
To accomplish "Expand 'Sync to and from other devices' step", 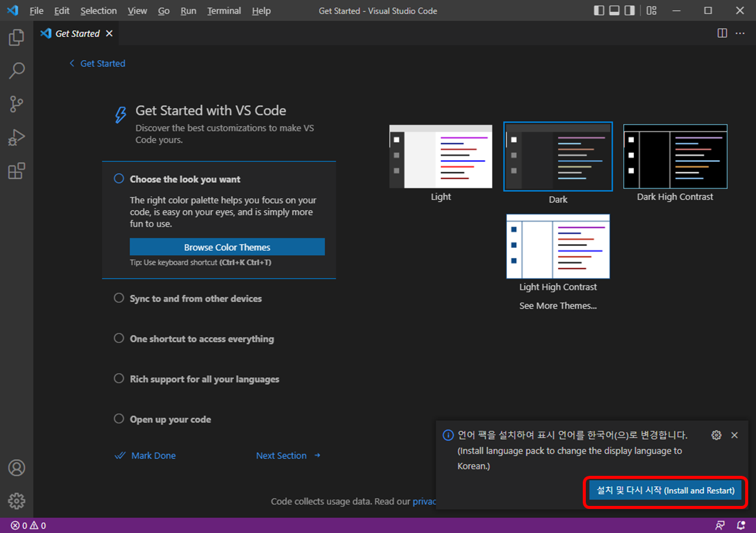I will [x=195, y=298].
